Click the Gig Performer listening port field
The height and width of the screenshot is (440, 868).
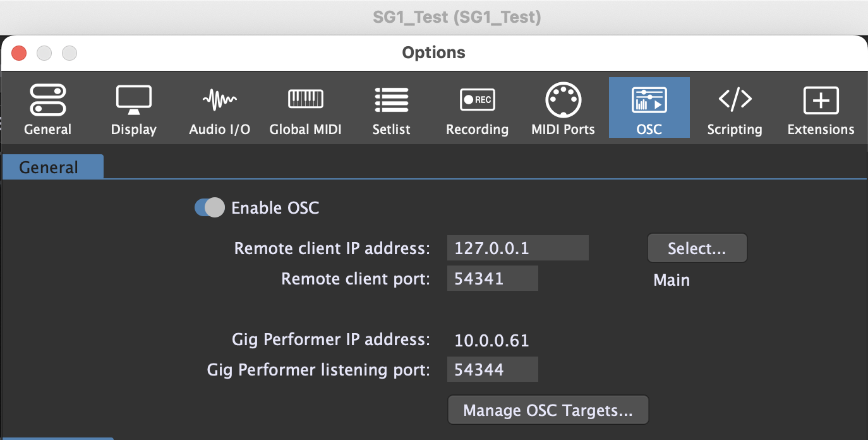point(492,370)
